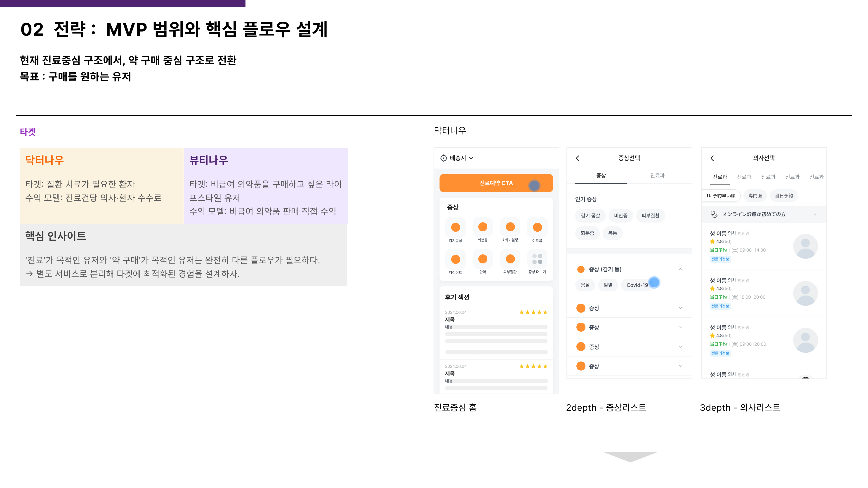Open 피부질환 icon in home symptom grid

tap(510, 259)
